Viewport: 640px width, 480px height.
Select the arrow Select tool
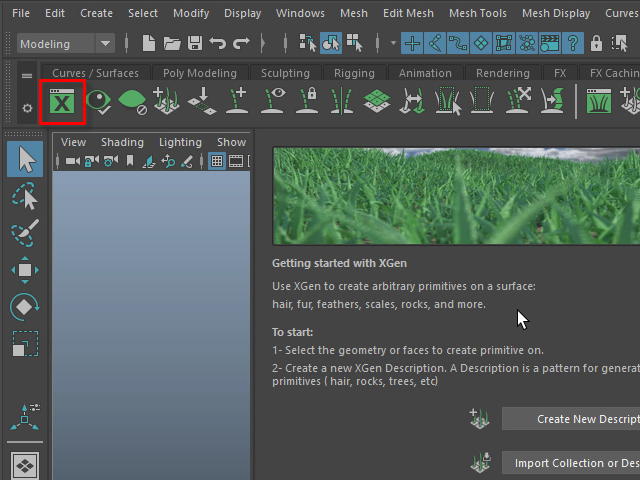[x=25, y=159]
